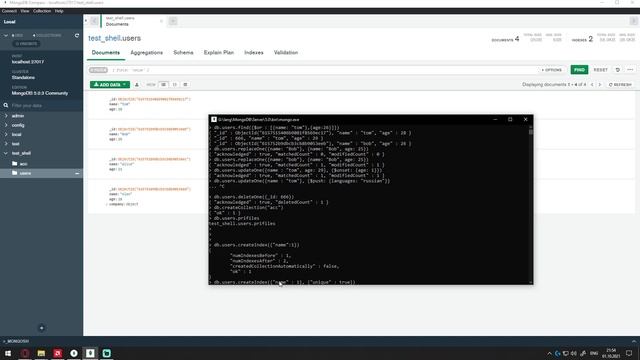
Task: Click the Reset query button
Action: pos(600,70)
